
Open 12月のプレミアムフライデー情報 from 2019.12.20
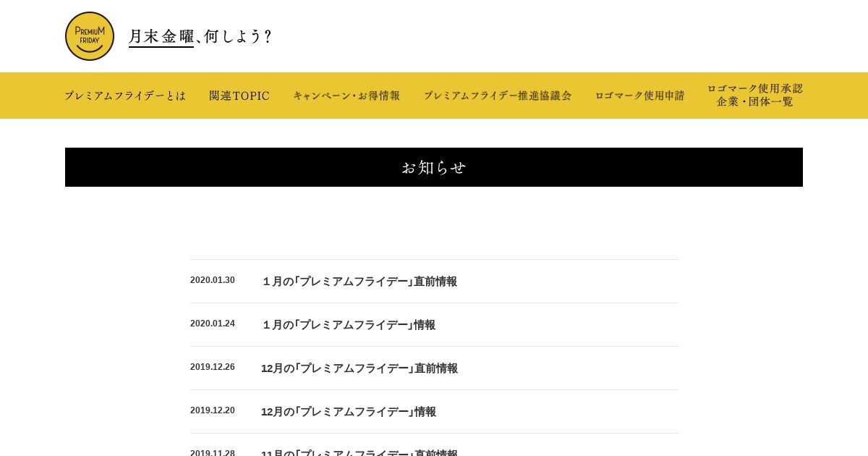(x=349, y=412)
